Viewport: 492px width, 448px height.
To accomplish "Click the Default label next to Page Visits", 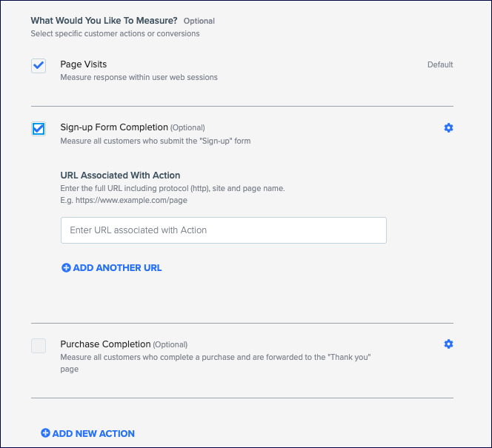I will click(440, 64).
